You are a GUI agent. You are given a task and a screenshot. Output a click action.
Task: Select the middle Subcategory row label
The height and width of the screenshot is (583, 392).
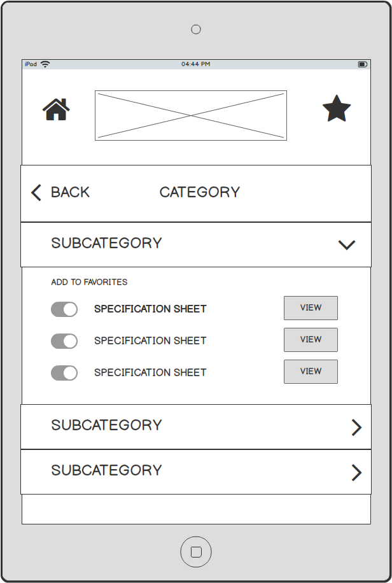click(107, 425)
